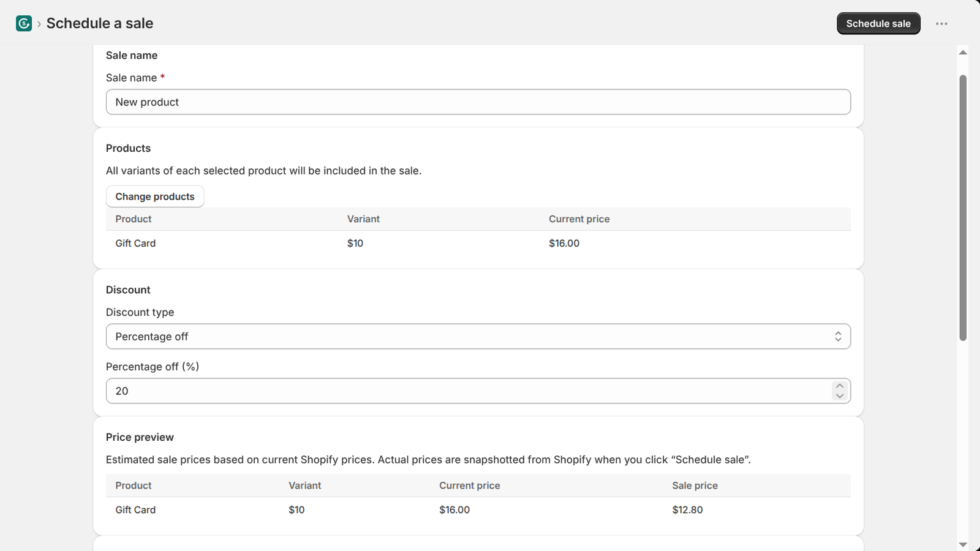Click the Percentage off (%) field label

[x=153, y=367]
